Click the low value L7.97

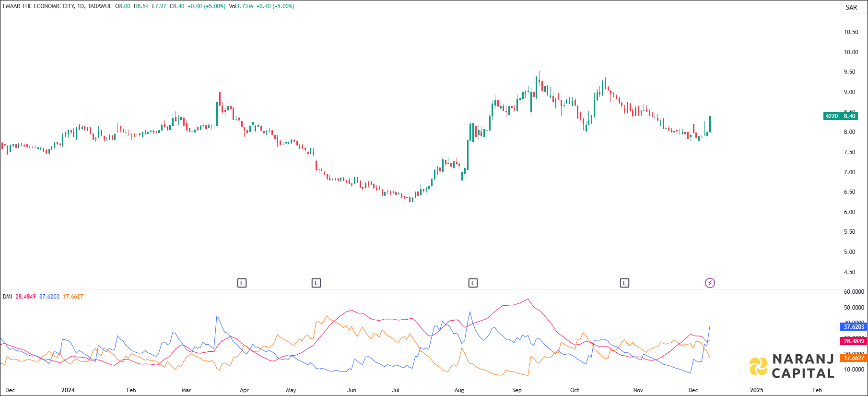coord(159,6)
